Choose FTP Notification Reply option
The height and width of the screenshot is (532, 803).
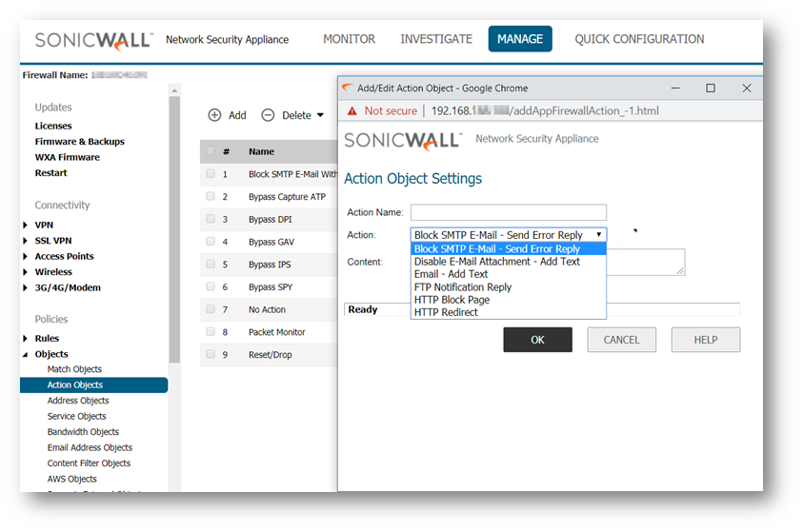[x=509, y=287]
